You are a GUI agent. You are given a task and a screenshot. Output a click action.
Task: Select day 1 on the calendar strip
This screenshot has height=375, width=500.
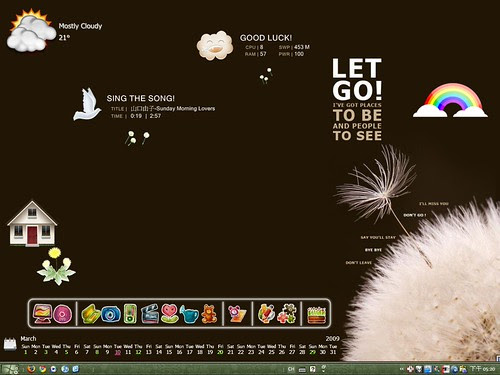coord(26,352)
